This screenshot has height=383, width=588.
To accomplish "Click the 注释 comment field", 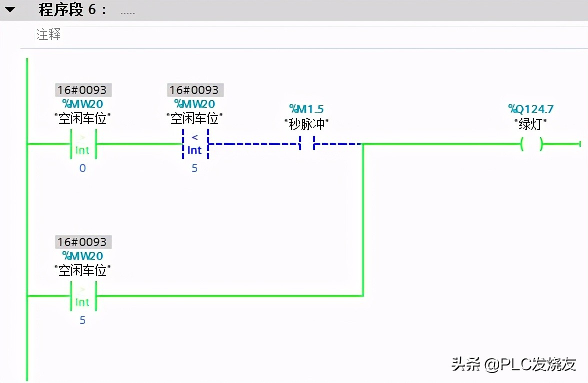I will point(48,35).
